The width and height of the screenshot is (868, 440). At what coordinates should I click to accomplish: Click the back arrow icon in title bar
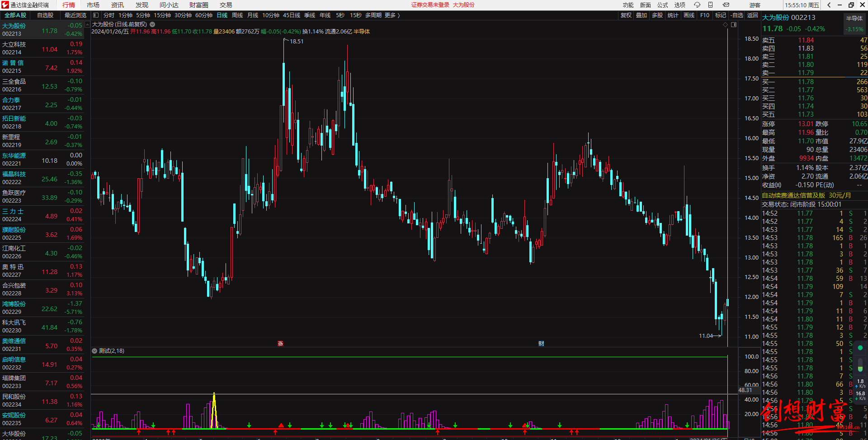[x=829, y=5]
